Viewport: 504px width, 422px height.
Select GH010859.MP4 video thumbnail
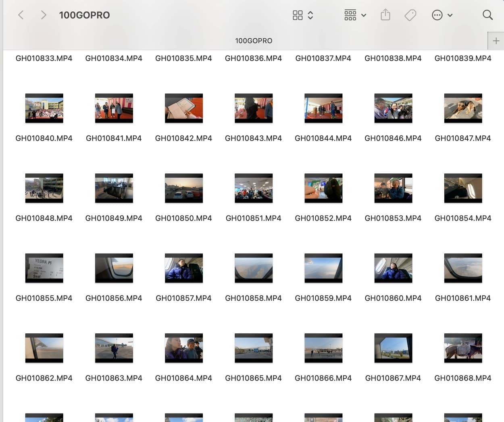[323, 268]
